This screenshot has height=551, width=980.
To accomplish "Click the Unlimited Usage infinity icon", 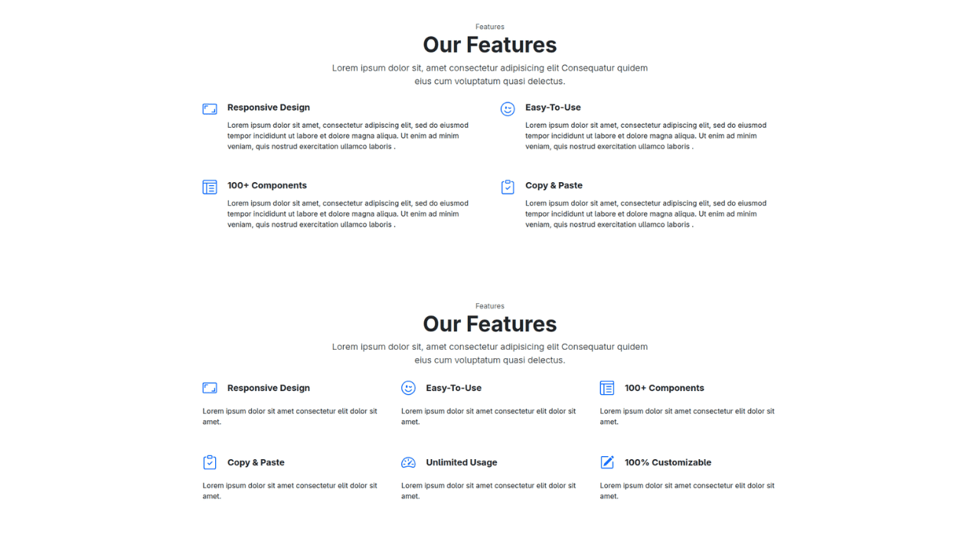I will point(408,462).
